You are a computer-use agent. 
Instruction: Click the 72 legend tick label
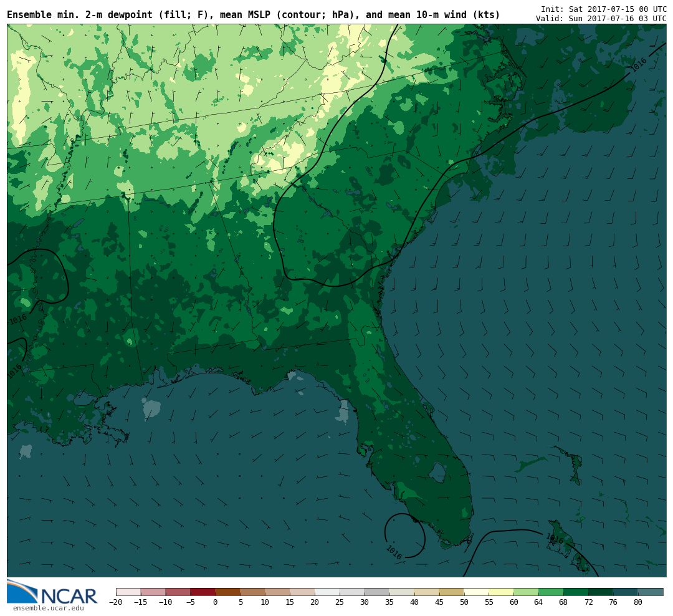(588, 602)
